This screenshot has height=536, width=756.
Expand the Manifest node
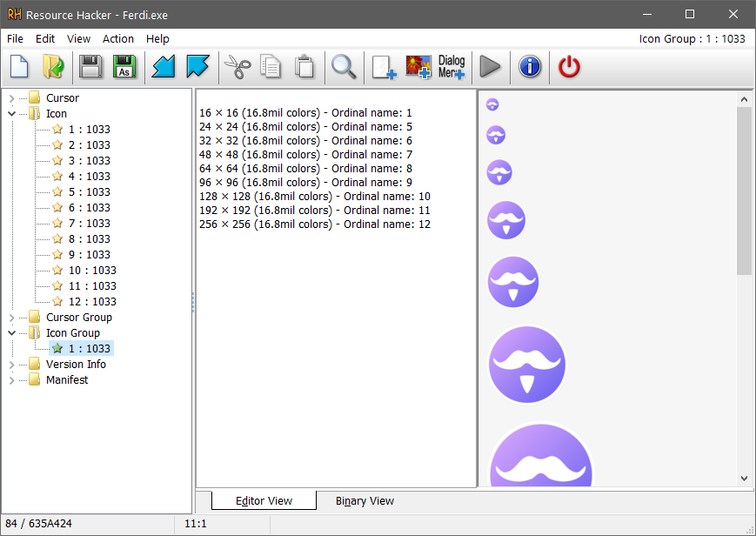[x=11, y=380]
